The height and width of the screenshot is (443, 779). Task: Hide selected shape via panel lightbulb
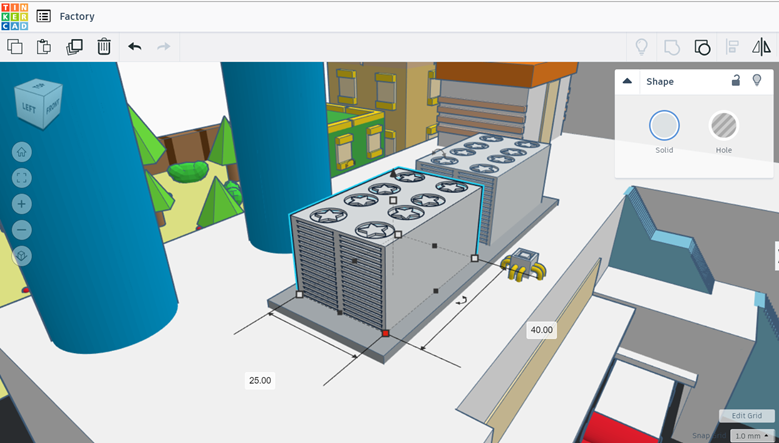point(757,80)
